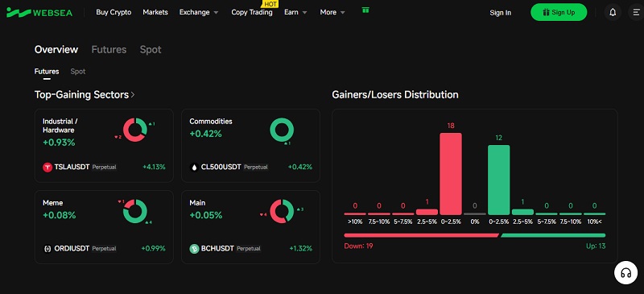This screenshot has width=644, height=294.
Task: Click the Tesla TSLAUSDT coin icon
Action: coord(47,168)
